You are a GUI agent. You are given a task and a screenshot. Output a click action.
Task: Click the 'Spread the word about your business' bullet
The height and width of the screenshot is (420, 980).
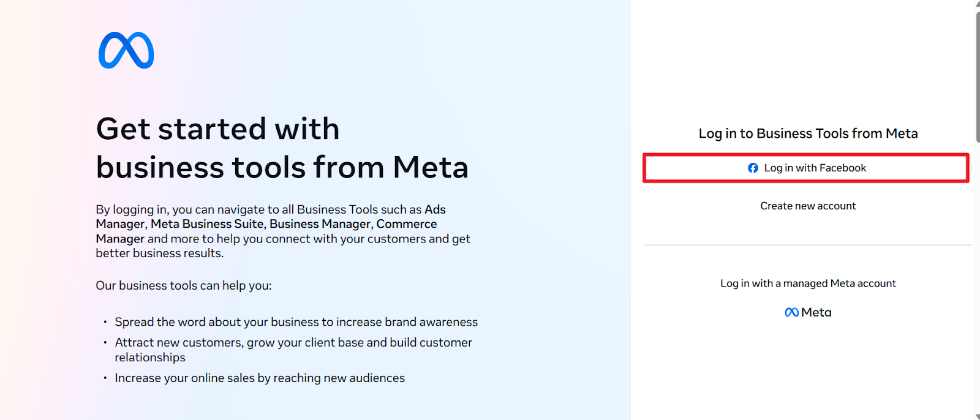(296, 322)
